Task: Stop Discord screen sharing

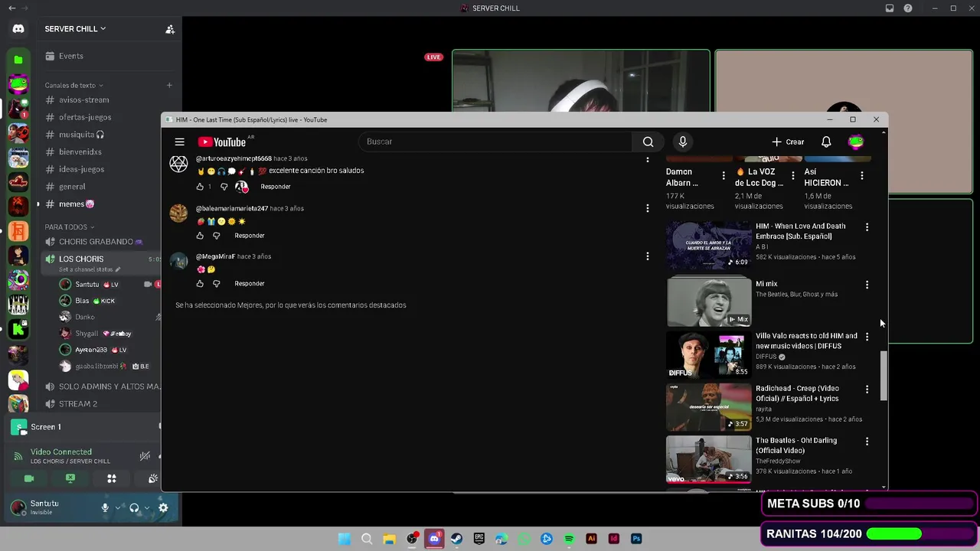Action: 70,478
